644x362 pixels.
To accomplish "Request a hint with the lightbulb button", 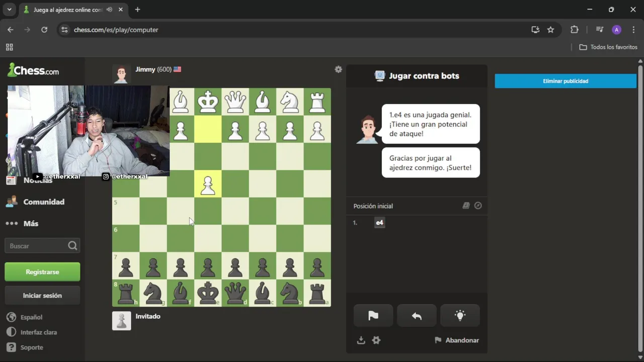I will [x=460, y=316].
